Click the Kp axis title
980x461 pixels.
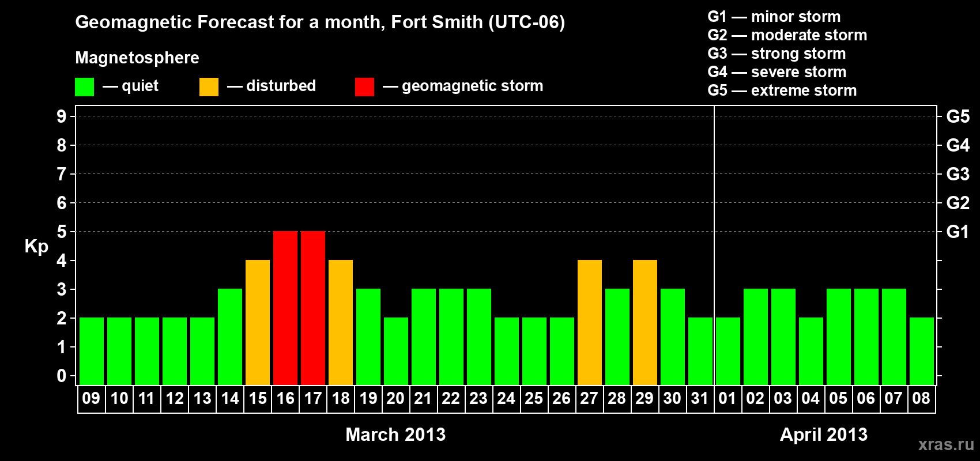click(36, 247)
